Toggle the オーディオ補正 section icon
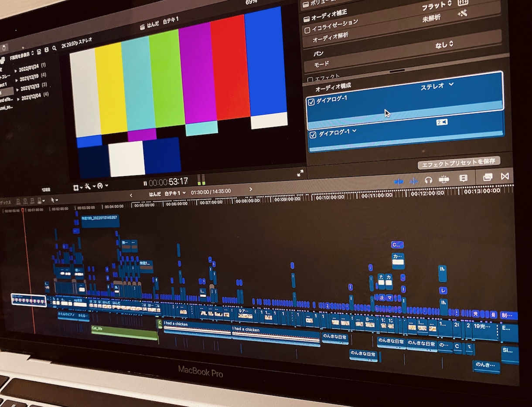 [307, 19]
